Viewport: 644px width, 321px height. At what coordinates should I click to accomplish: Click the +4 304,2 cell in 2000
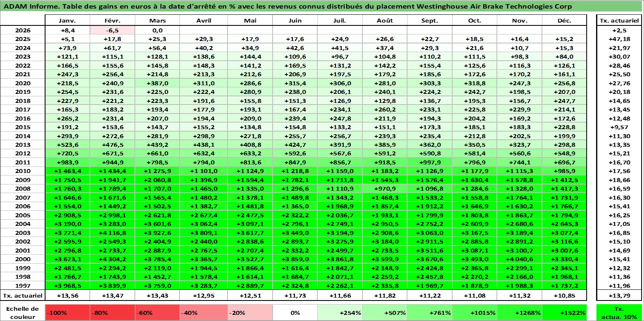click(112, 259)
